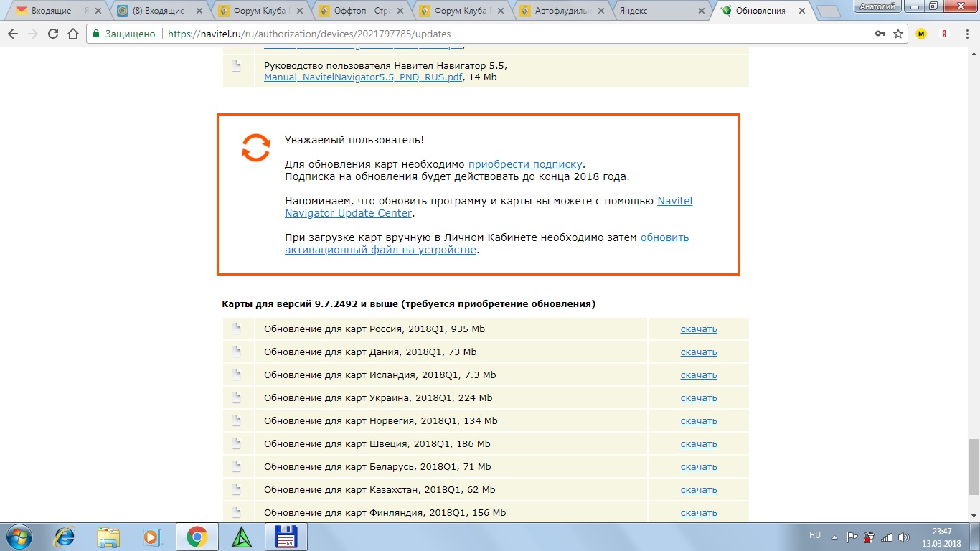The height and width of the screenshot is (551, 980).
Task: Bookmark this page with the star icon
Action: pyautogui.click(x=897, y=34)
